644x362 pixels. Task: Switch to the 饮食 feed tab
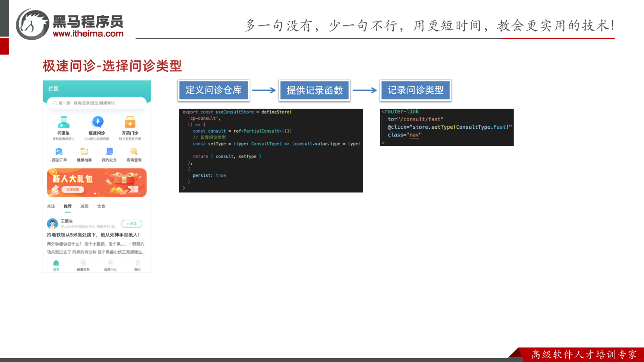point(101,206)
